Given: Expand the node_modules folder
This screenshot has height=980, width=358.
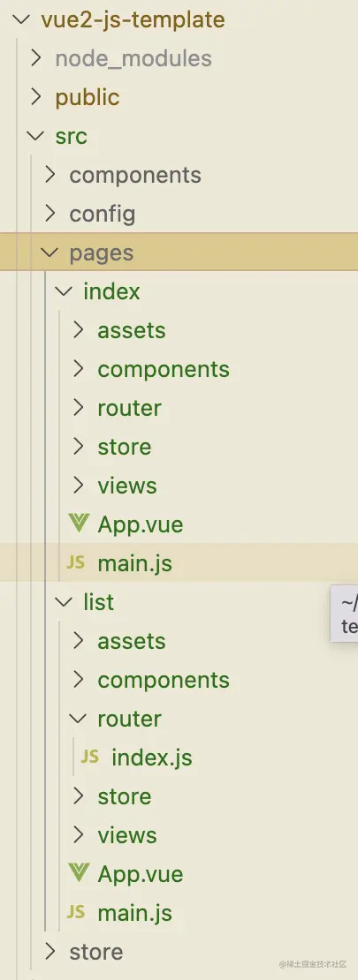Looking at the screenshot, I should pos(36,58).
